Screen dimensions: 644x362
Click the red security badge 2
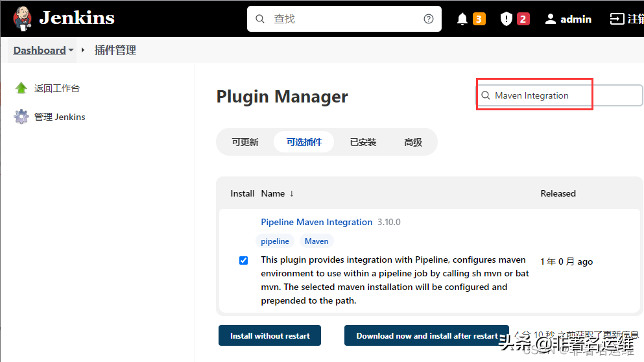[x=523, y=19]
